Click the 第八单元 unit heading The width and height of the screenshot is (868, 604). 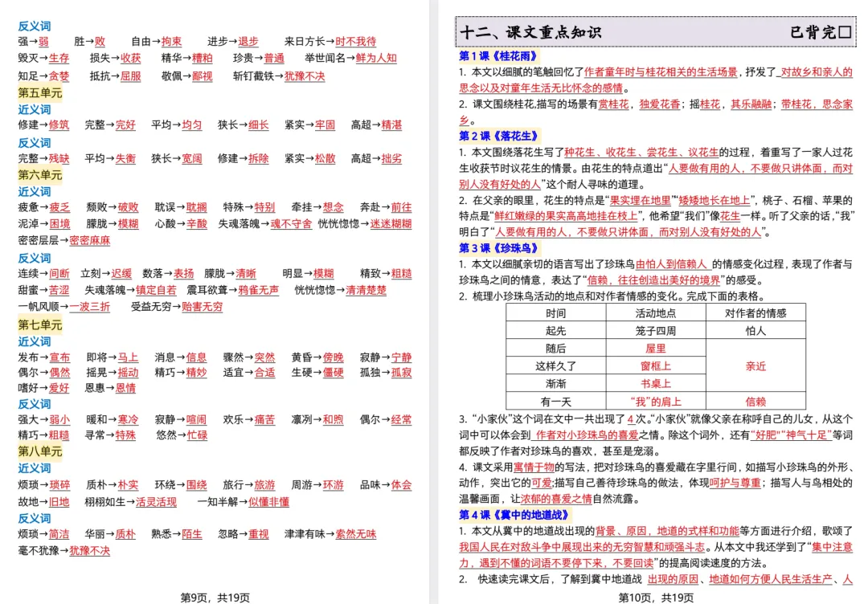[40, 451]
